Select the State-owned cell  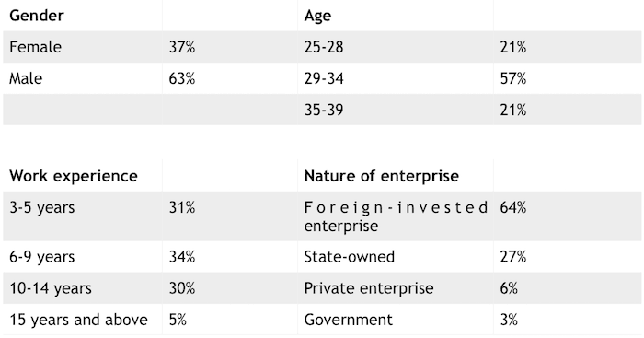349,257
